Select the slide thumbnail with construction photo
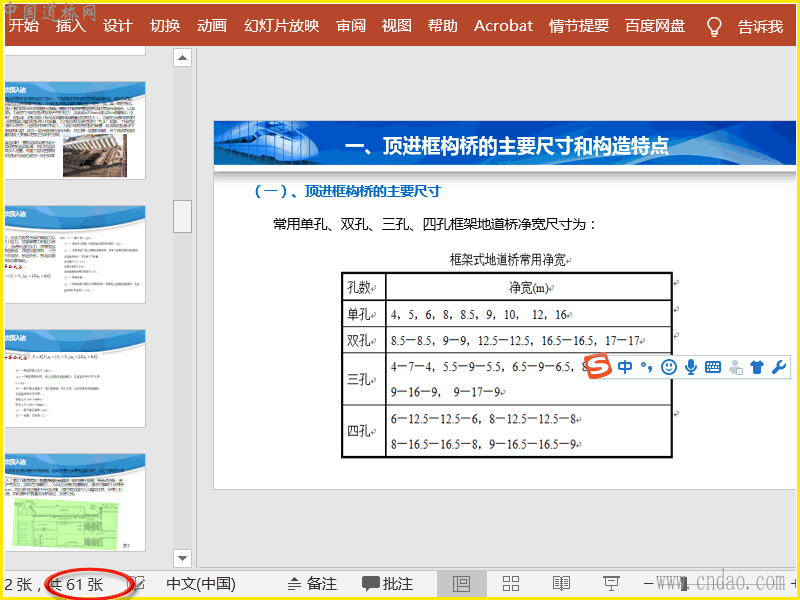Viewport: 800px width, 600px height. (75, 131)
